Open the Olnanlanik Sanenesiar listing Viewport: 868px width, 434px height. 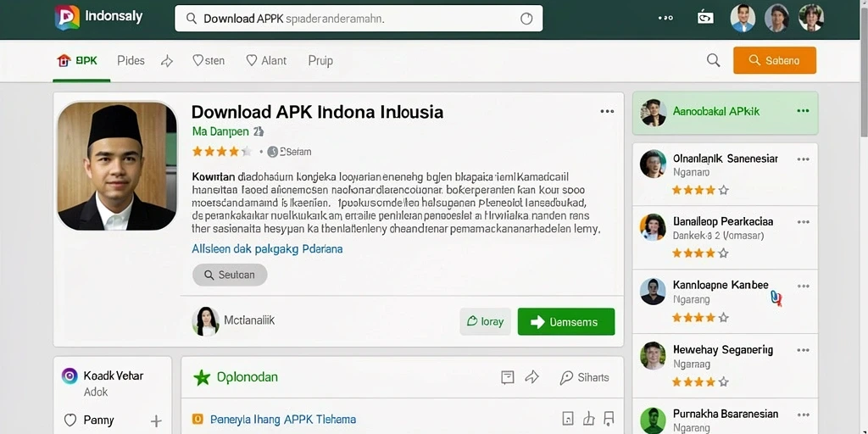pyautogui.click(x=726, y=174)
